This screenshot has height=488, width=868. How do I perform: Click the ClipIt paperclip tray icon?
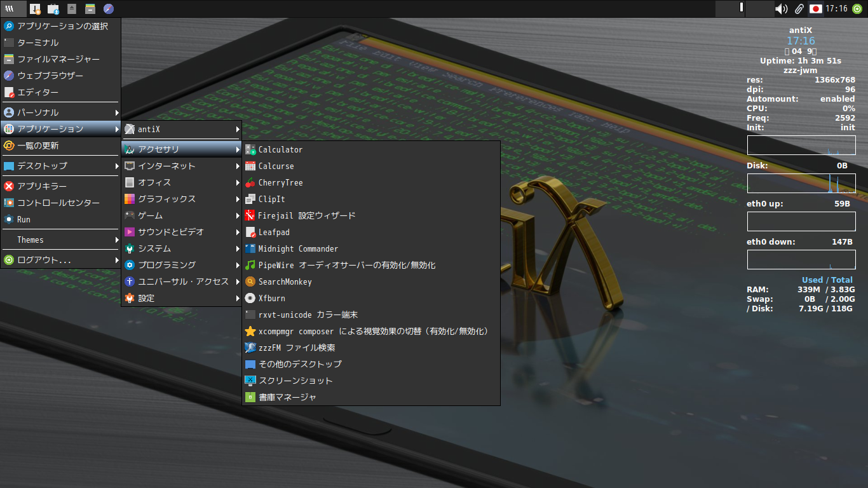point(799,9)
